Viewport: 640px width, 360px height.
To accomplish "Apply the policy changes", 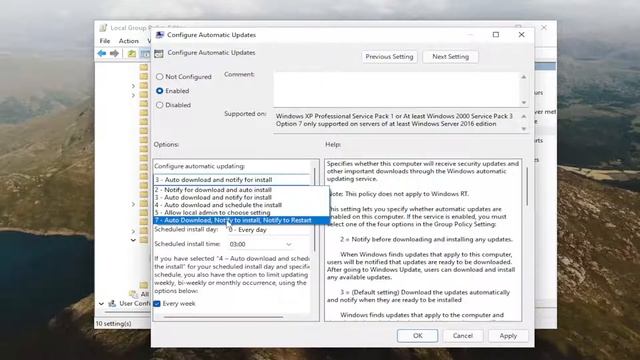I will [x=508, y=336].
